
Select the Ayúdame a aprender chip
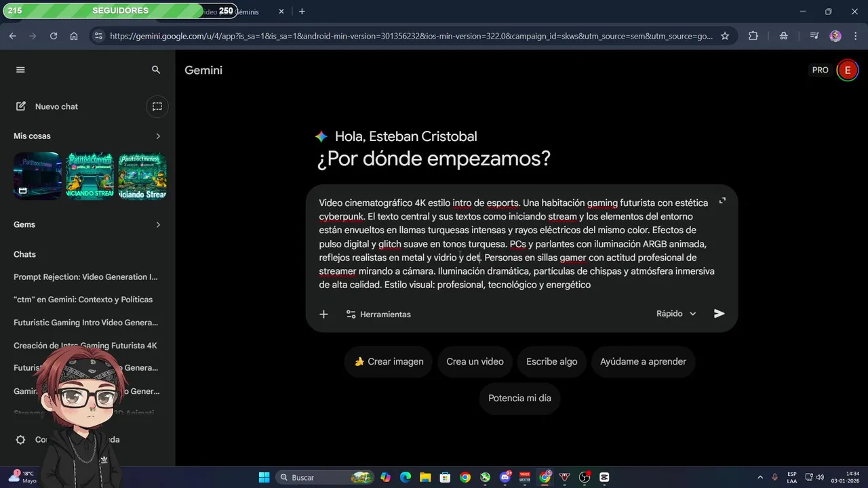643,362
